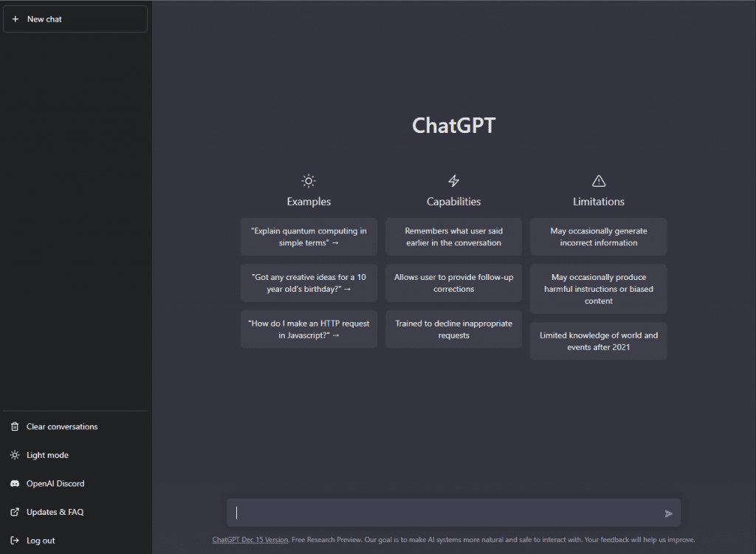Click "Limited knowledge of world" card
This screenshot has width=756, height=554.
click(x=599, y=341)
